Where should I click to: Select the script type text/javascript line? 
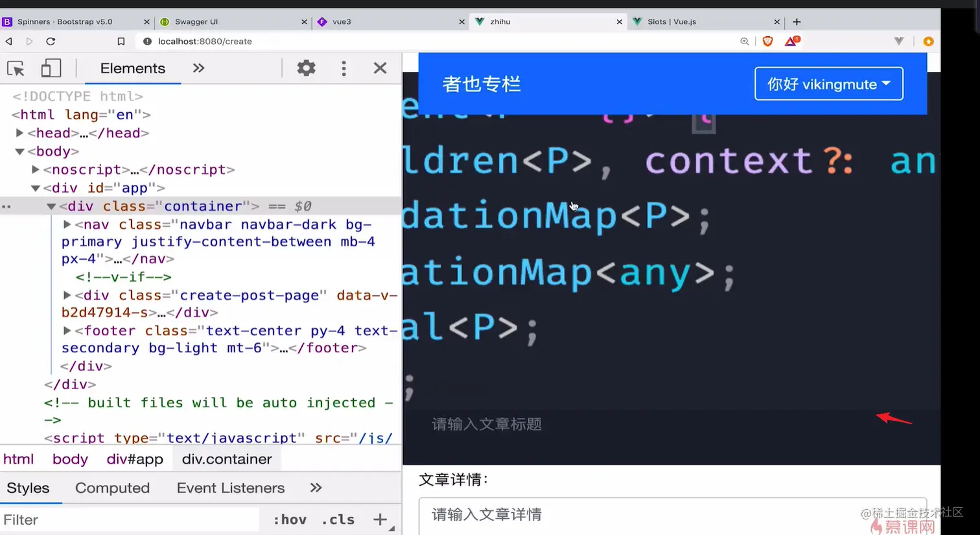(x=218, y=438)
